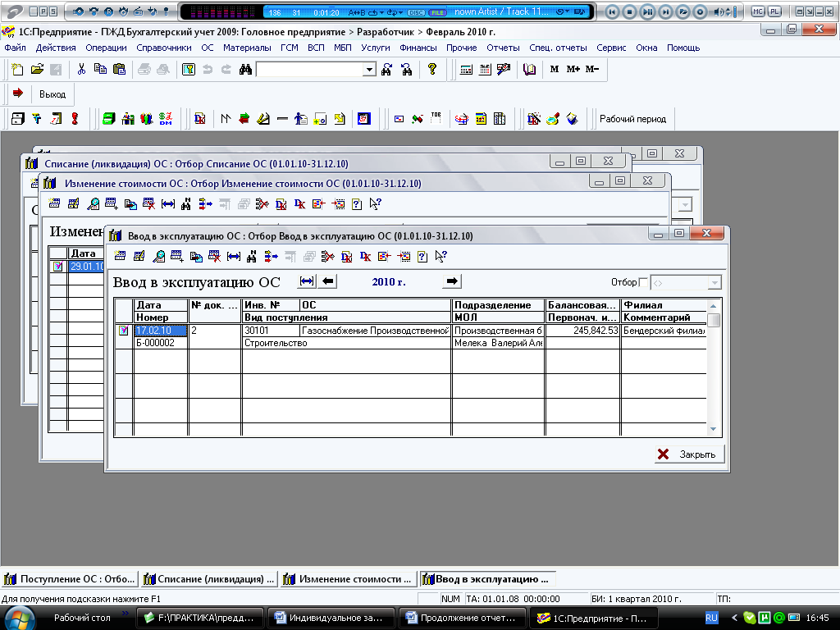This screenshot has width=840, height=630.
Task: Expand the search combo box dropdown arrow
Action: point(369,70)
